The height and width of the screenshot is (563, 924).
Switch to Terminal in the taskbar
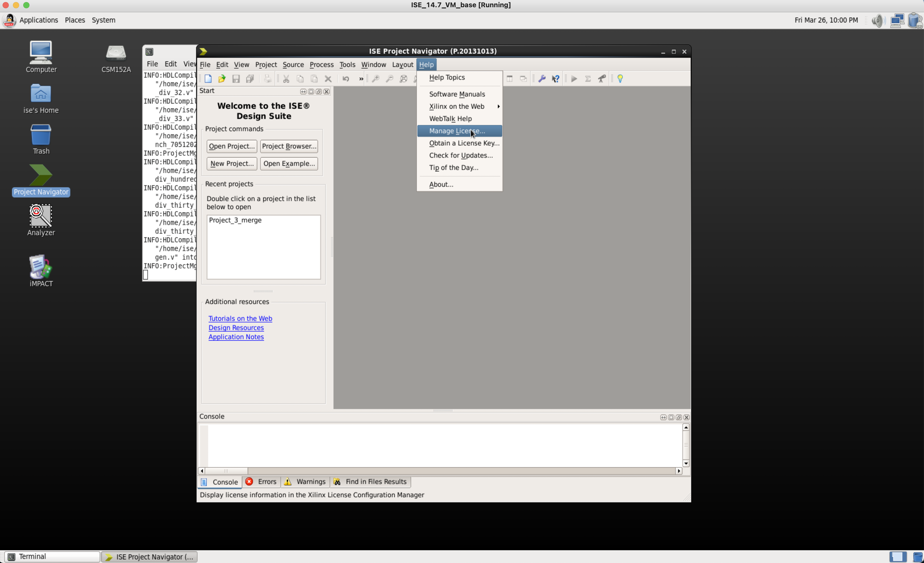tap(52, 557)
